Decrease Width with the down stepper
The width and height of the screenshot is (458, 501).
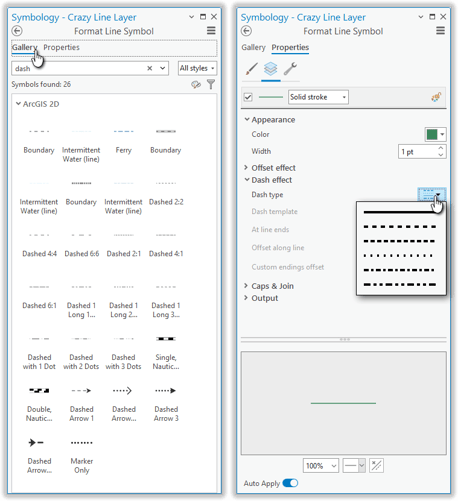[441, 155]
